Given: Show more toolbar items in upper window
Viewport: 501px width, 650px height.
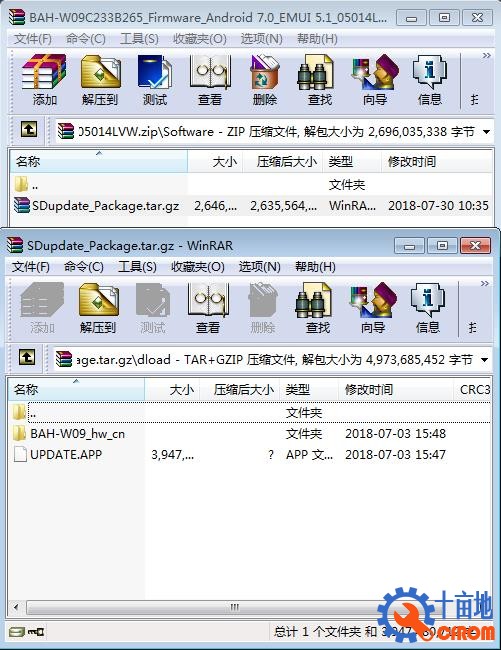Looking at the screenshot, I should 486,56.
